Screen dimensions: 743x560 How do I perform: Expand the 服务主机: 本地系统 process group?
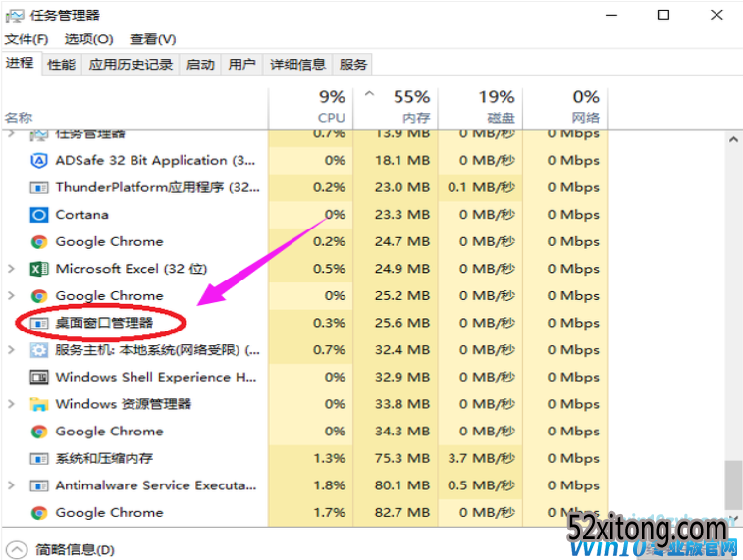pos(12,350)
